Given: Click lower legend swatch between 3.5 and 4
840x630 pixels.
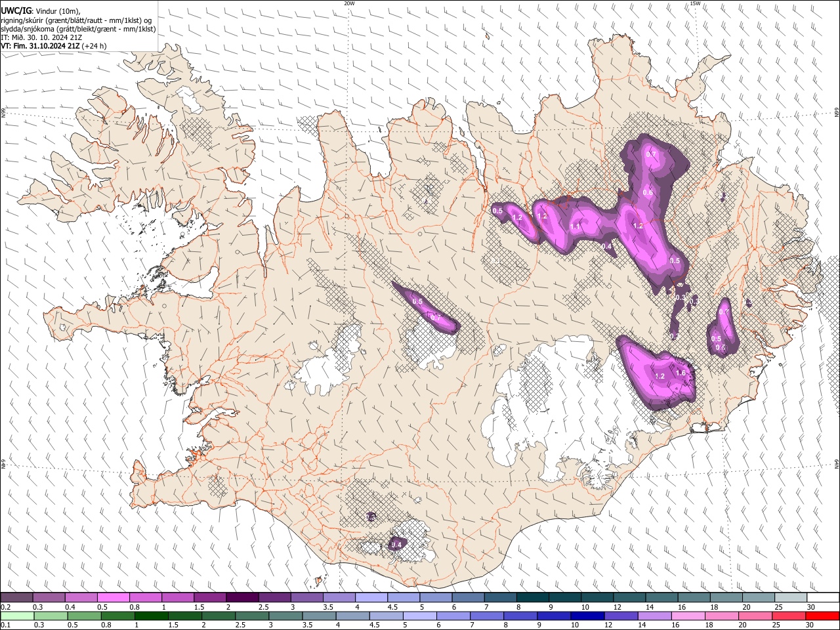Looking at the screenshot, I should (x=319, y=616).
